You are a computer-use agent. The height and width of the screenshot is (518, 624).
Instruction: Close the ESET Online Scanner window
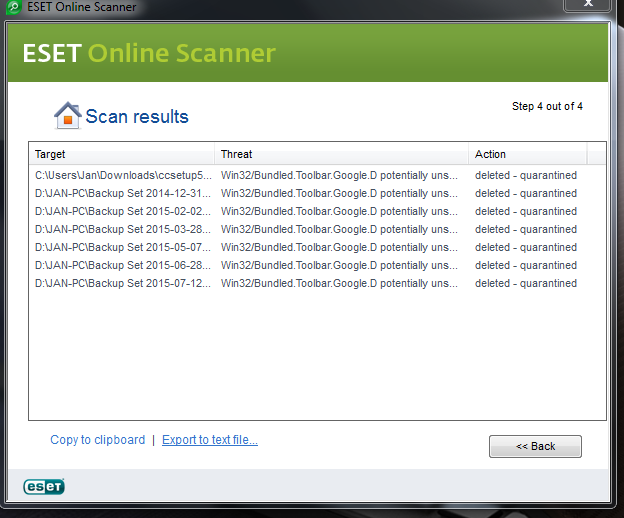[x=588, y=4]
